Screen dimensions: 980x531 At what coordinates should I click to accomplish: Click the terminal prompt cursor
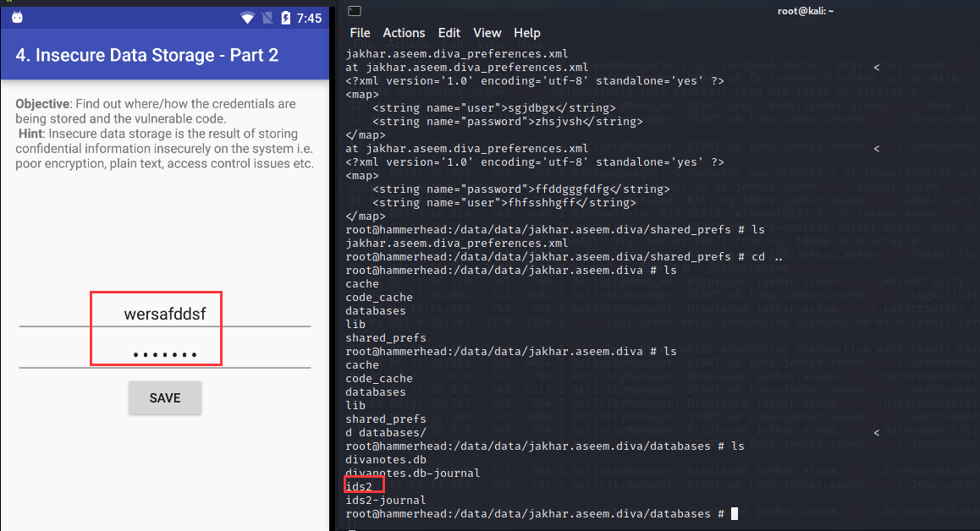click(735, 513)
